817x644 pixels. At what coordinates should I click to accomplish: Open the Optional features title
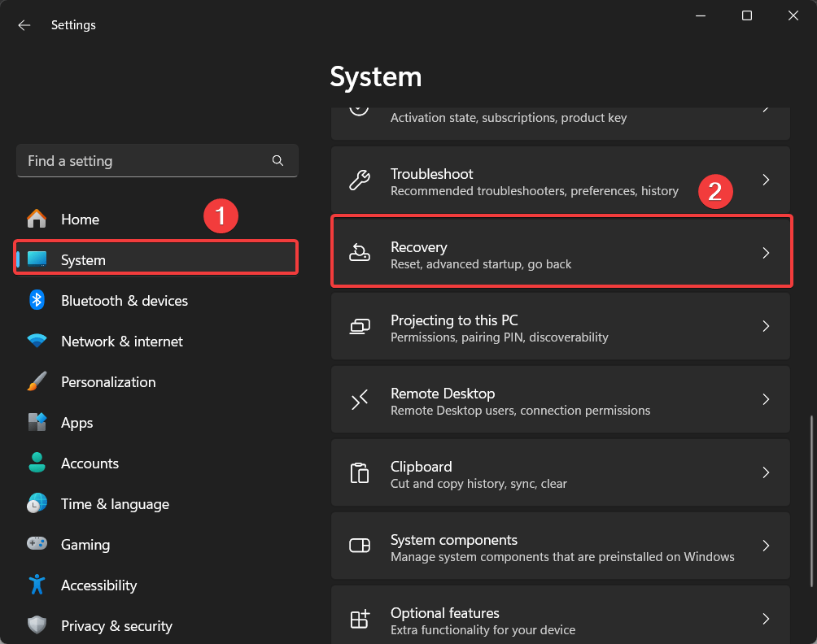point(445,613)
